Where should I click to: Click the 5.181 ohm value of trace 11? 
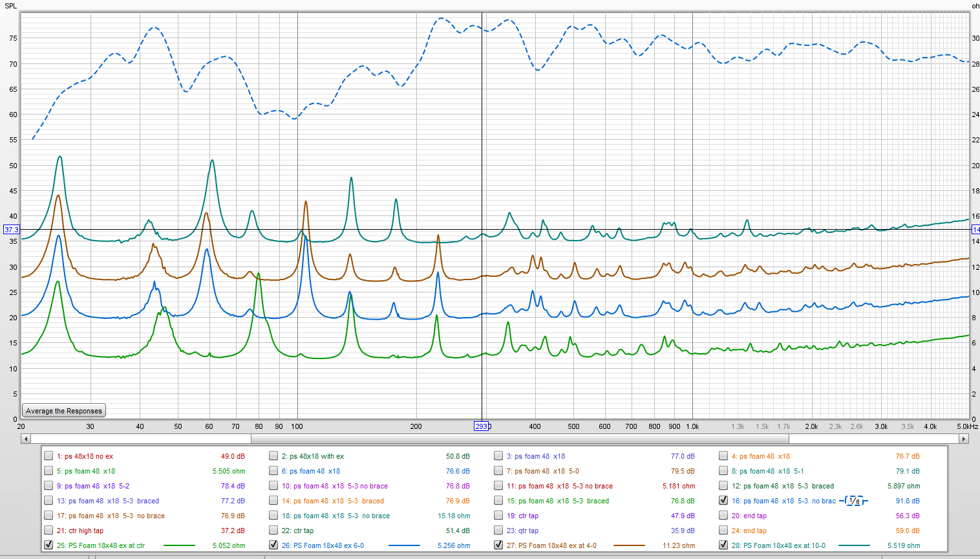tap(679, 486)
